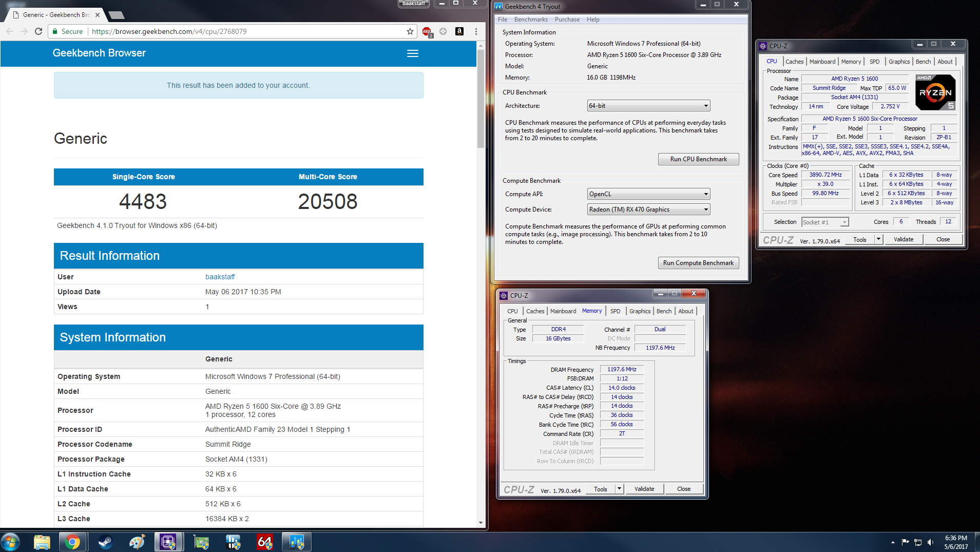Open the Socket #1 selection dropdown
980x552 pixels.
coord(825,222)
